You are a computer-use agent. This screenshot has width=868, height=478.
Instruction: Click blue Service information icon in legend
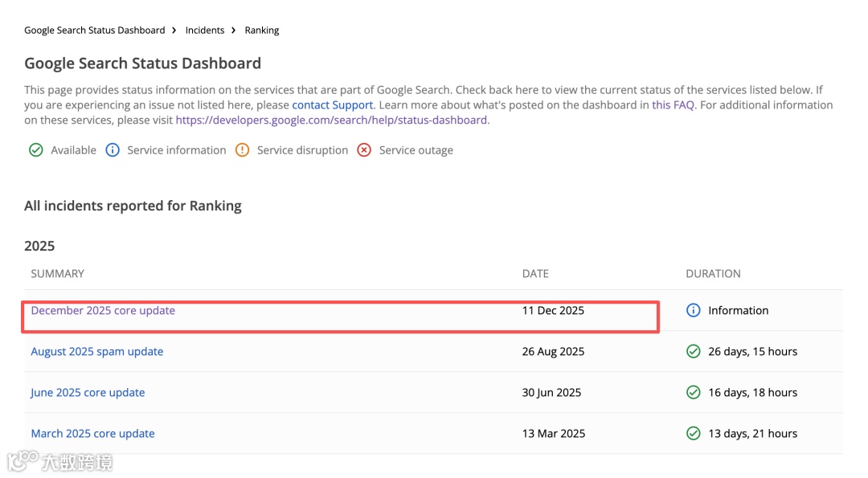[x=113, y=150]
